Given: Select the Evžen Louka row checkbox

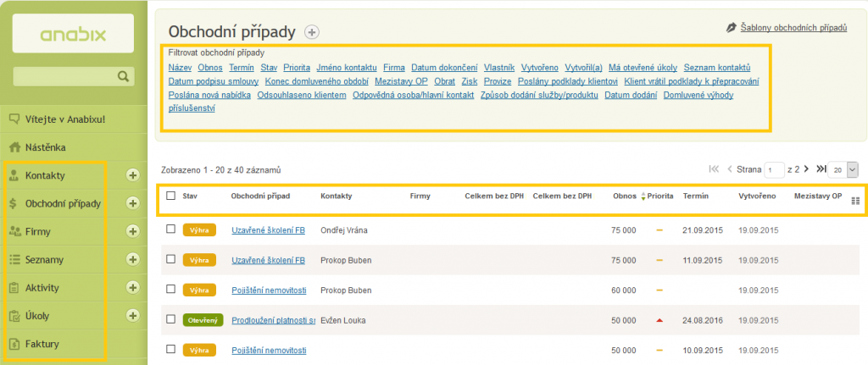Looking at the screenshot, I should [171, 319].
